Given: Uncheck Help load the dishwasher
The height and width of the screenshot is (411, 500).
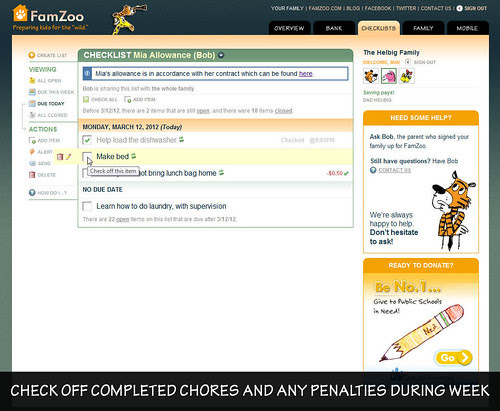Looking at the screenshot, I should point(87,140).
